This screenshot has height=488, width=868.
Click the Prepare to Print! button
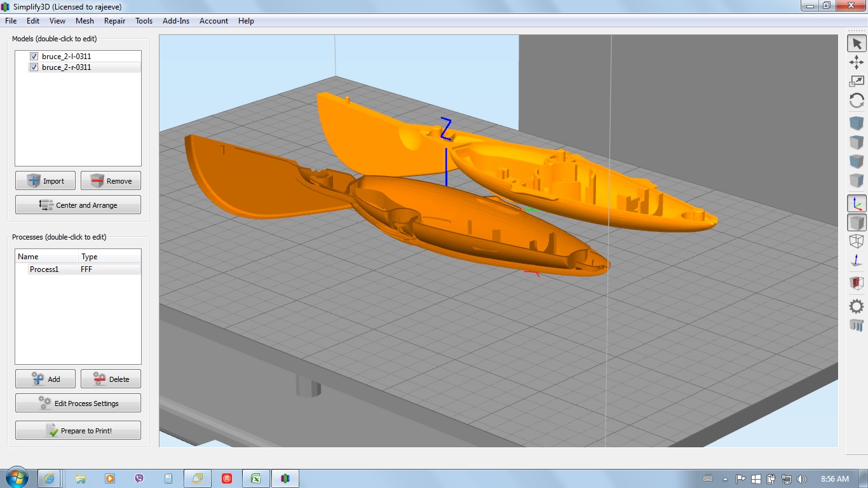tap(78, 431)
